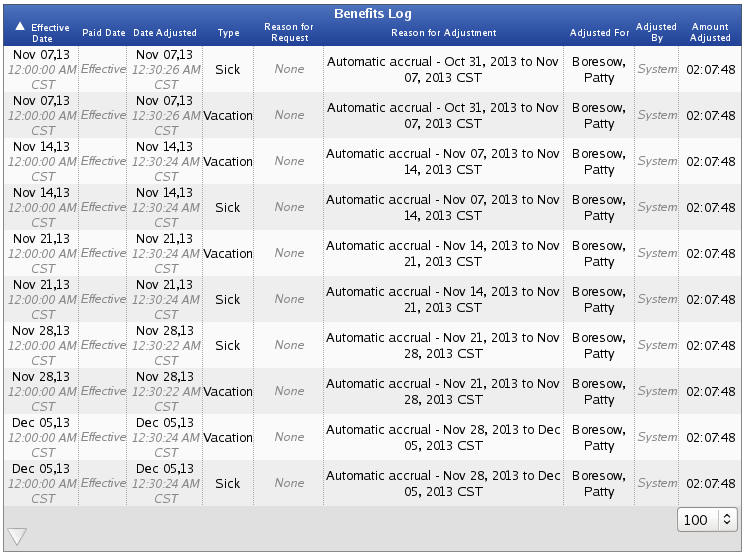Click the Paid Date Effective cell in the Nov 21,13 Sick row
This screenshot has width=745, height=558.
[103, 299]
